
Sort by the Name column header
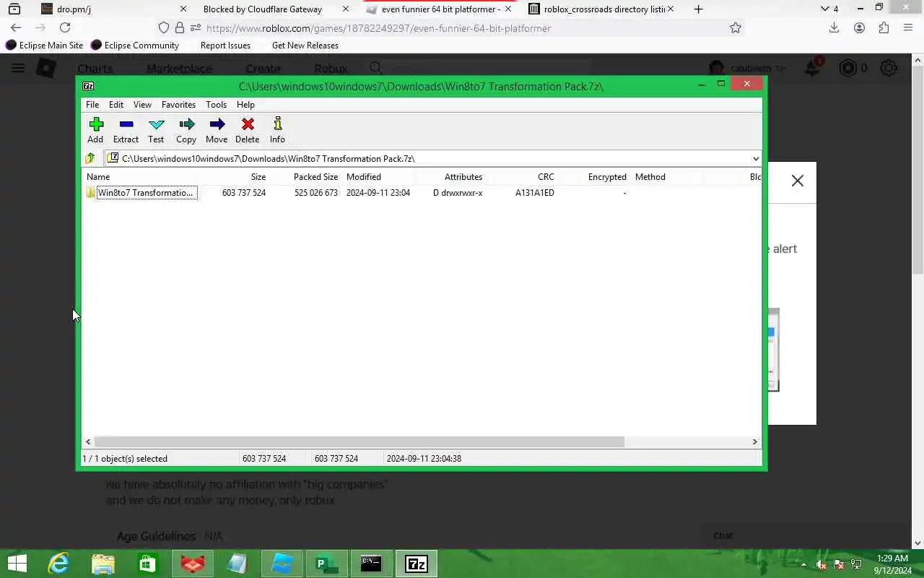tap(98, 176)
